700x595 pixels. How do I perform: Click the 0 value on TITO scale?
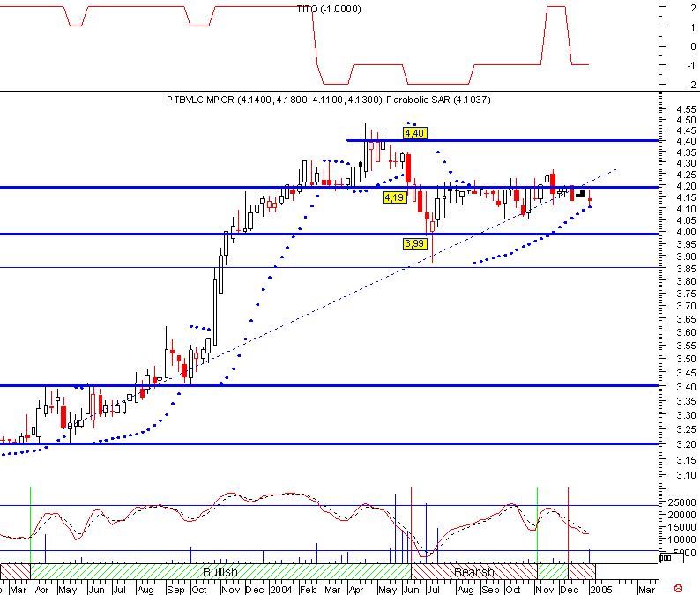click(693, 47)
